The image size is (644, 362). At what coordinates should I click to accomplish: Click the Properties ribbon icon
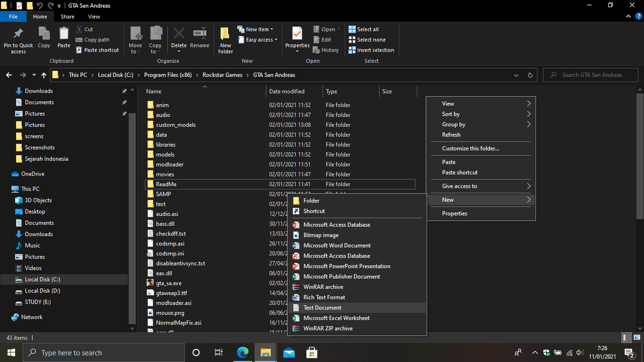(297, 34)
